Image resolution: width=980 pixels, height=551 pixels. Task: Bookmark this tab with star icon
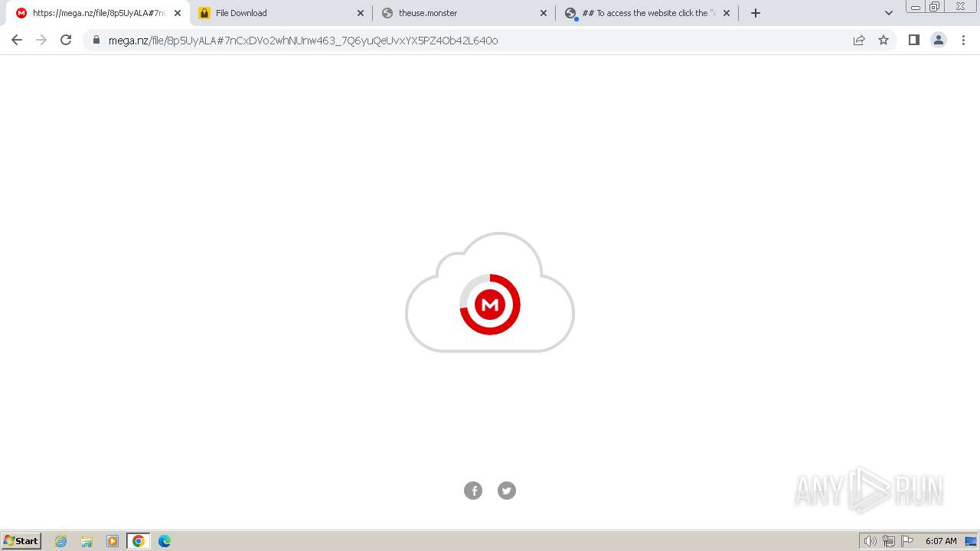tap(884, 40)
